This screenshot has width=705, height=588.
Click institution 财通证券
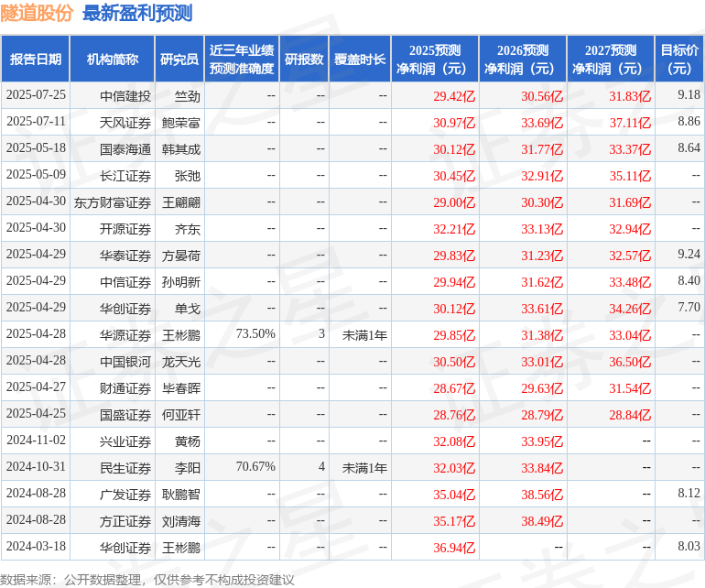click(x=125, y=387)
